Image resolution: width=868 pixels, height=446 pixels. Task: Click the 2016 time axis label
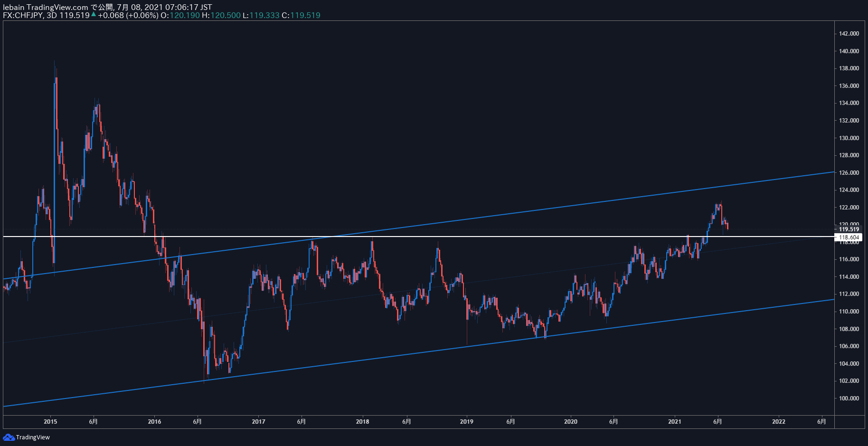point(154,422)
